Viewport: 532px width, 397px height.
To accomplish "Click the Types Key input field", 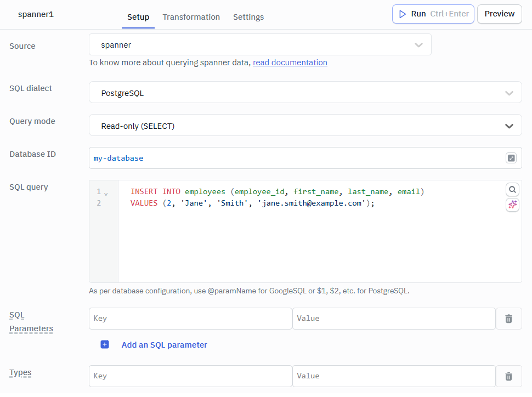I will click(x=190, y=376).
